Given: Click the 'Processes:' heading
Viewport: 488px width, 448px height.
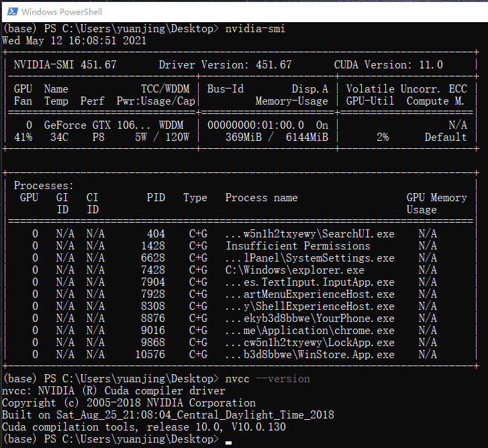Looking at the screenshot, I should [x=44, y=186].
